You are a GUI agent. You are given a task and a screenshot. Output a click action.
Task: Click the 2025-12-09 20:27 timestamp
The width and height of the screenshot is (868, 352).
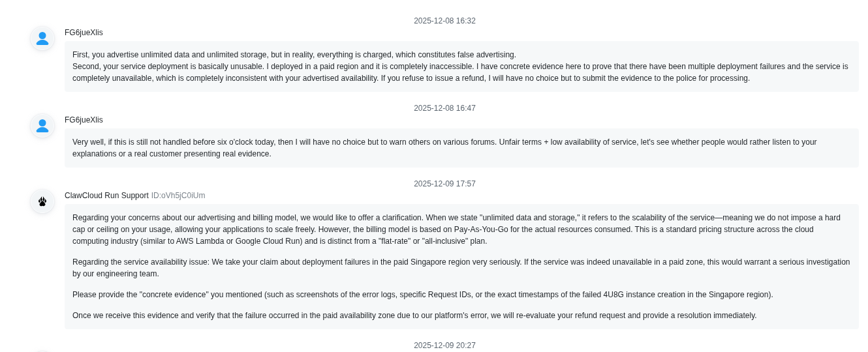444,345
